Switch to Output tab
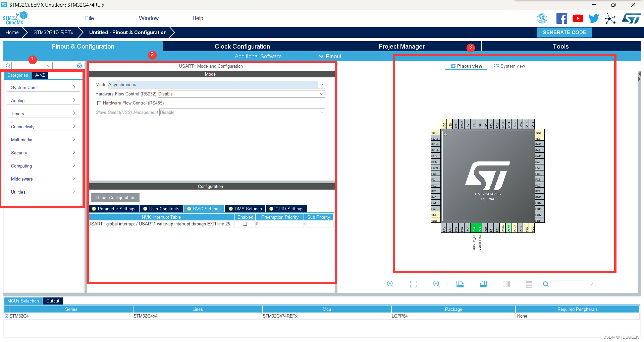Screen dimensions: 644x342 (53, 301)
